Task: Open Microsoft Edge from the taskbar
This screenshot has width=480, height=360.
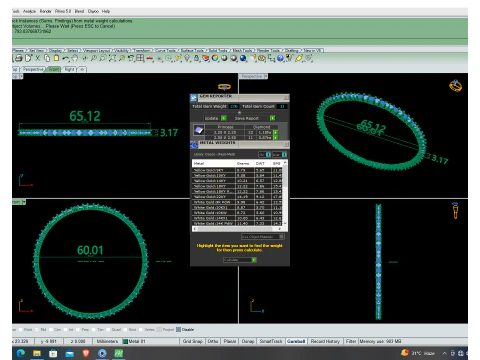Action: tap(21, 353)
